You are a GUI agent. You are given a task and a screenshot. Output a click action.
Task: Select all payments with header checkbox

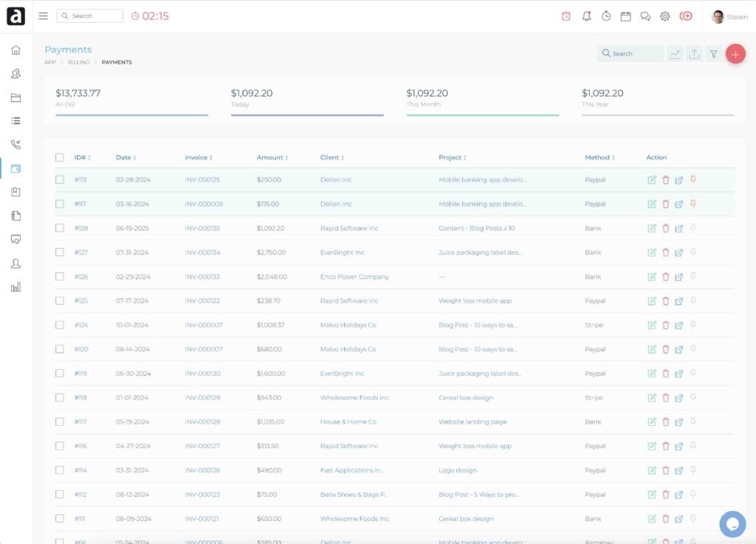click(60, 157)
